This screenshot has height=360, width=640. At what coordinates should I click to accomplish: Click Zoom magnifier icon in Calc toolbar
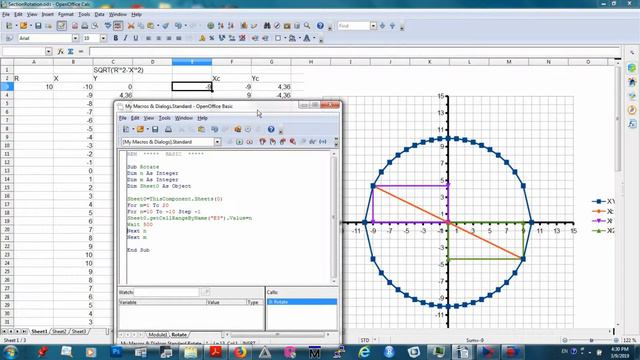click(x=307, y=26)
